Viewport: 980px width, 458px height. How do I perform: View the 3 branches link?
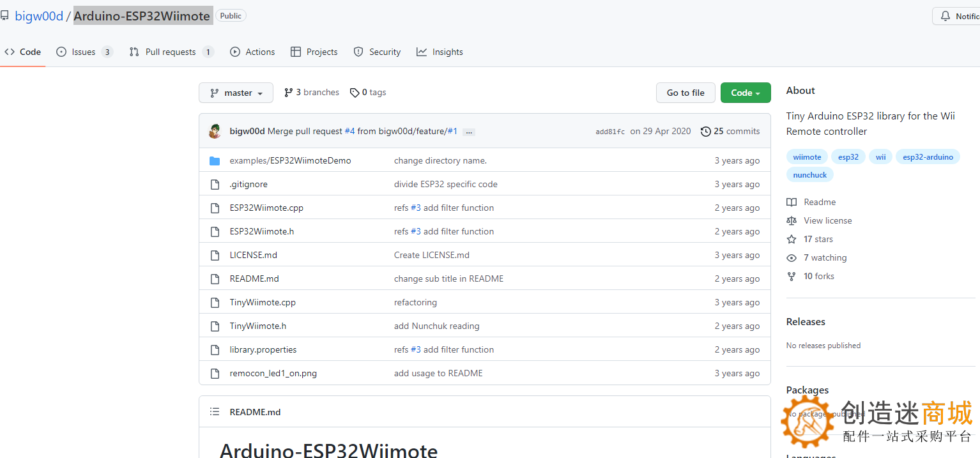point(312,93)
